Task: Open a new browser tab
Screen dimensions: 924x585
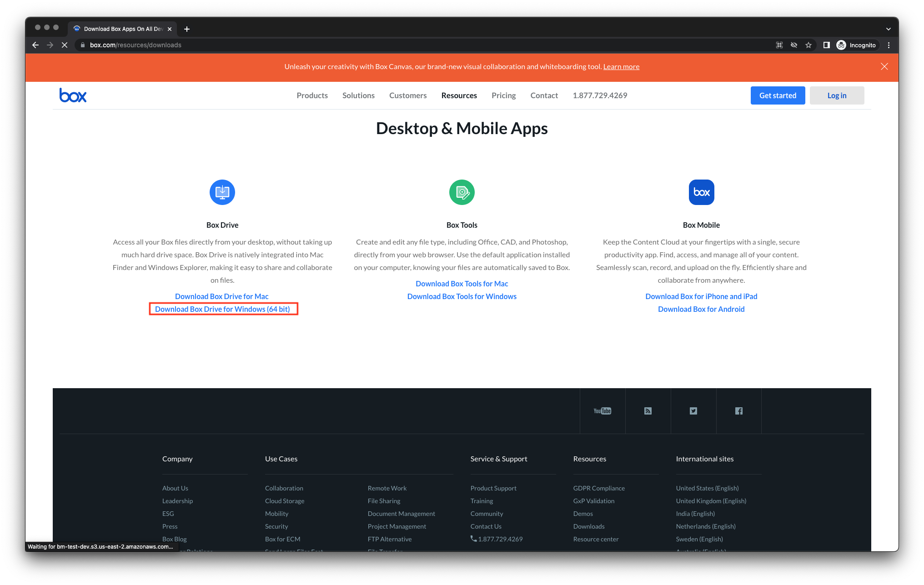Action: click(186, 29)
